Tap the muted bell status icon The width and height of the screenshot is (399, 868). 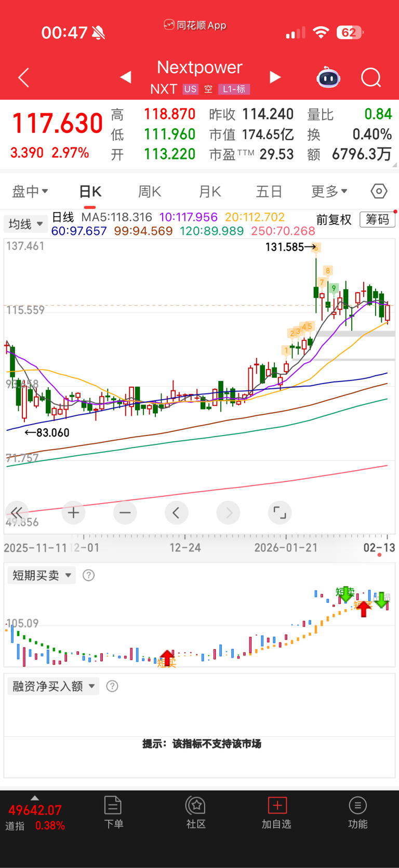[98, 33]
